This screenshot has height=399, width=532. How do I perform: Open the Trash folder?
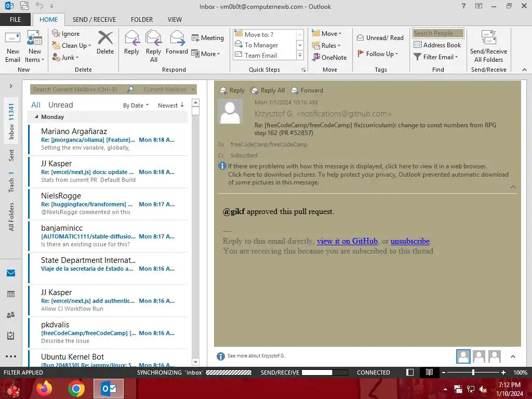(x=11, y=182)
